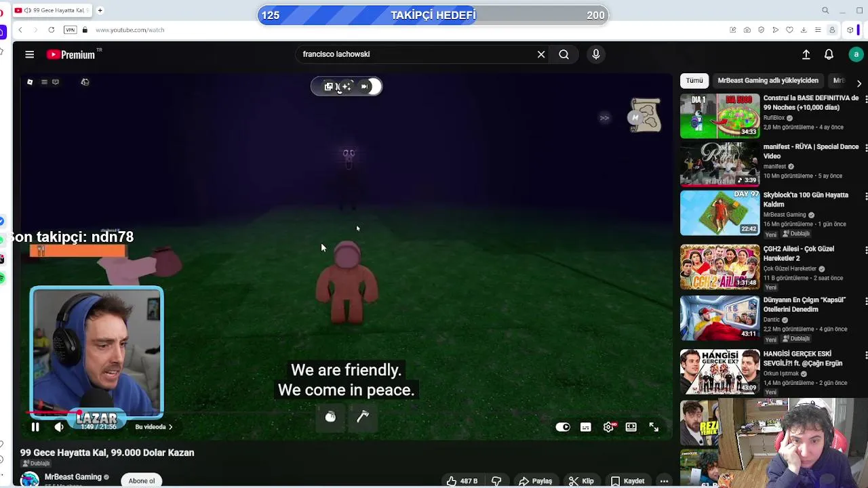
Task: Open manifest RÜYA Special Dance Video
Action: tap(811, 151)
